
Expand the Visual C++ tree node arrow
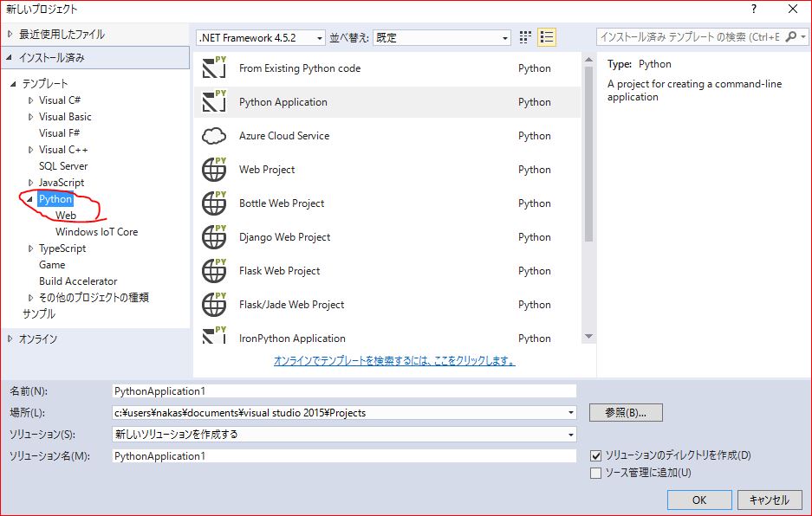(30, 150)
